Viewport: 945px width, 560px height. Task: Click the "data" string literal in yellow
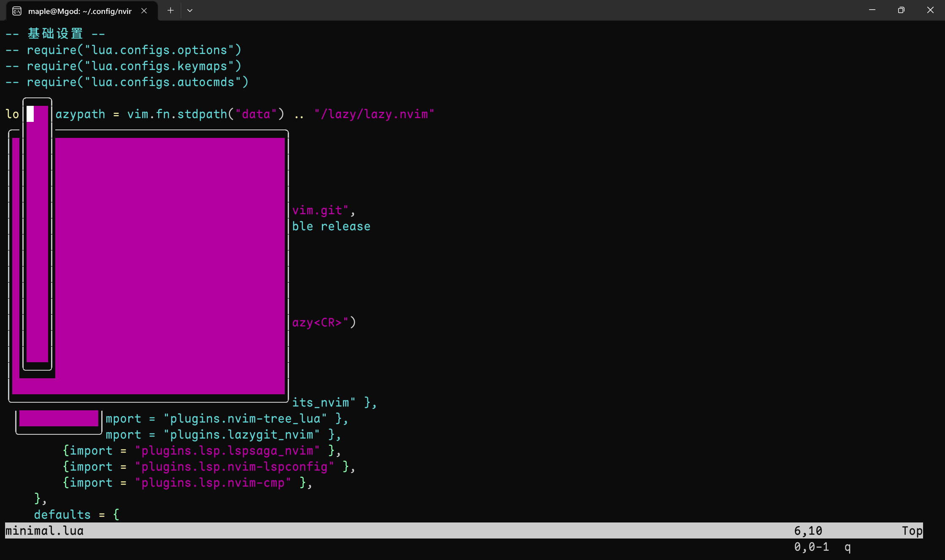click(x=256, y=114)
